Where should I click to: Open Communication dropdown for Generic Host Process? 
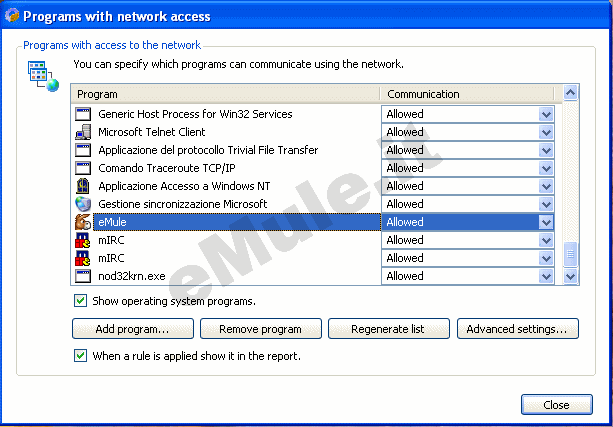(546, 114)
